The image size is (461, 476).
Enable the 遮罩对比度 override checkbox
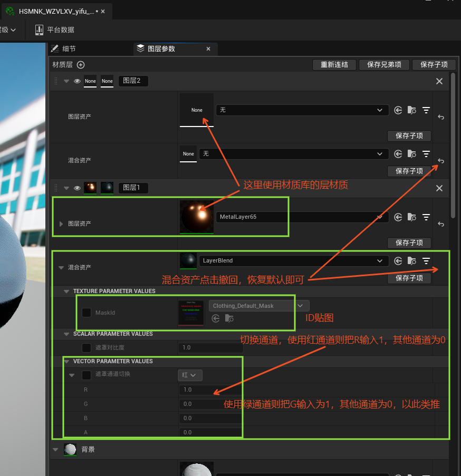pos(87,348)
